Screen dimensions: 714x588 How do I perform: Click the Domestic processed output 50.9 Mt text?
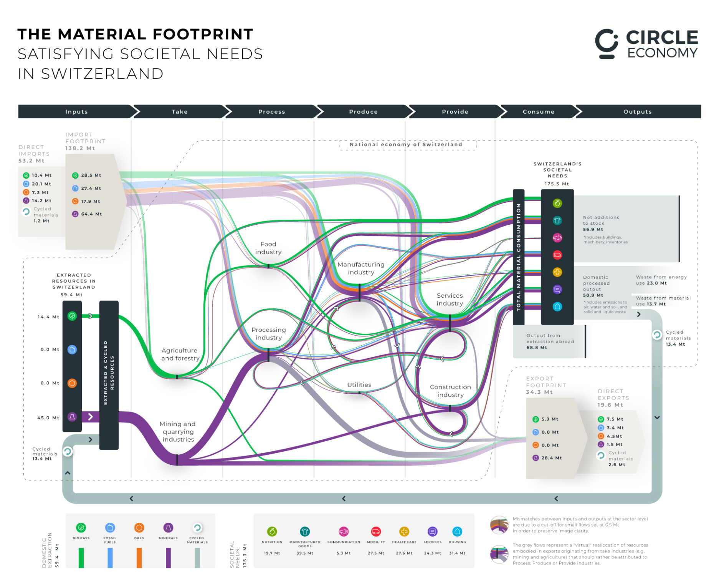596,286
